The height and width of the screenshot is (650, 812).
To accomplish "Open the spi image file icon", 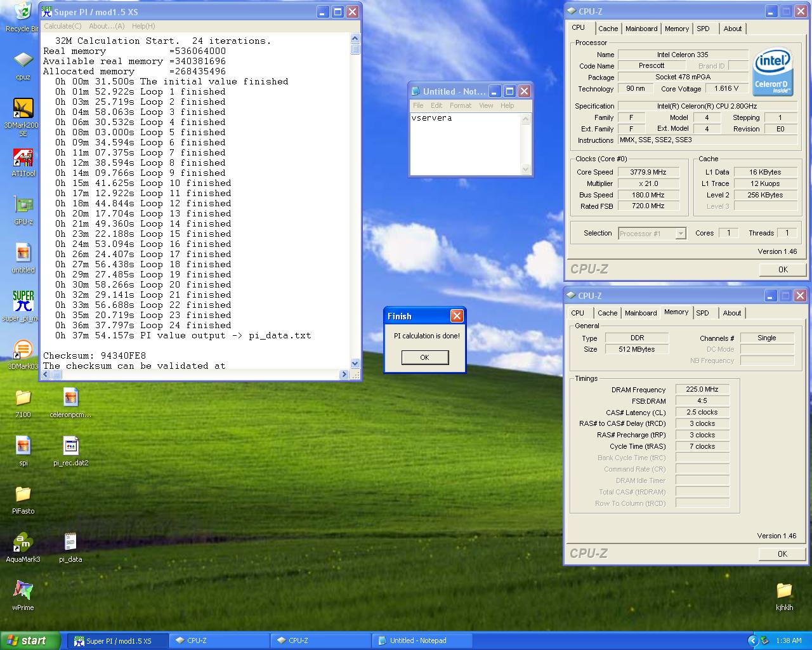I will [x=23, y=446].
